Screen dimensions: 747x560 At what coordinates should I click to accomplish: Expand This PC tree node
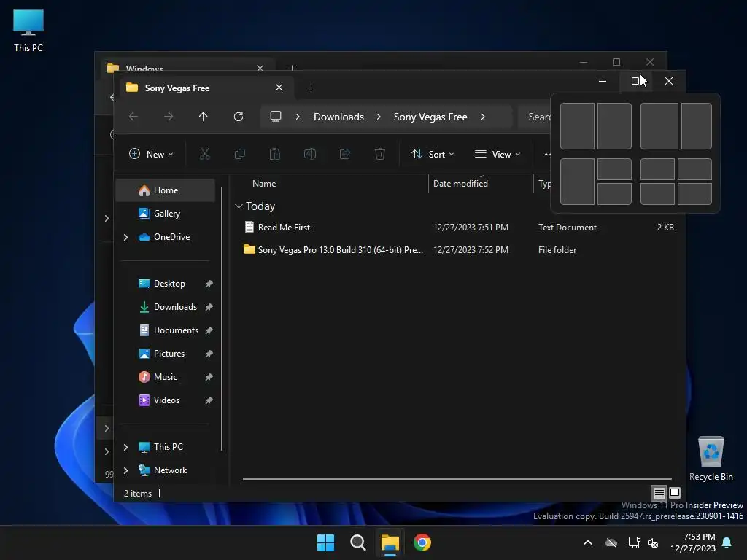point(125,447)
